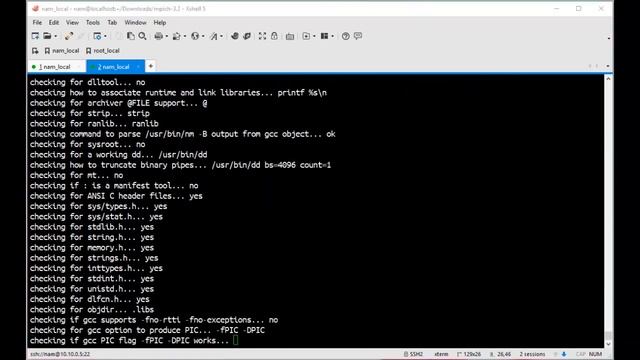The width and height of the screenshot is (640, 360).
Task: Open the root_local quick link shortcut
Action: [x=103, y=51]
